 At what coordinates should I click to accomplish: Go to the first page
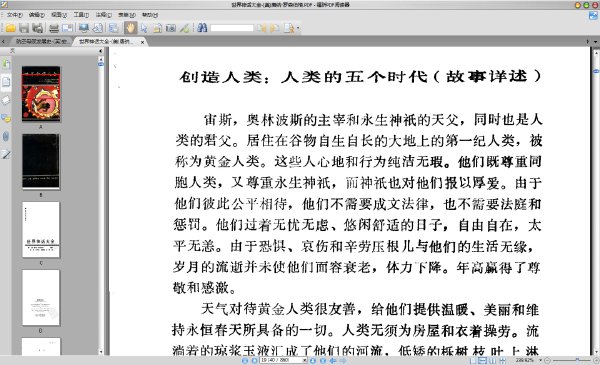[x=245, y=360]
